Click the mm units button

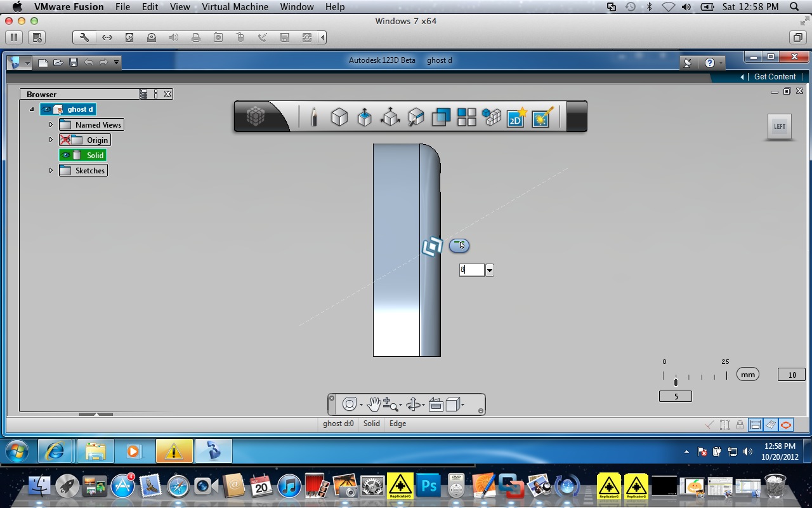point(748,375)
